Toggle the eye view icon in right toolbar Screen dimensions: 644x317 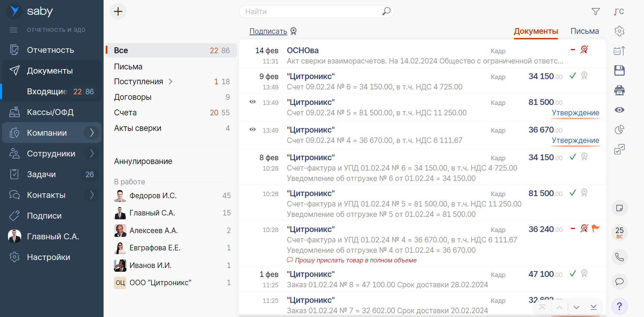point(619,110)
